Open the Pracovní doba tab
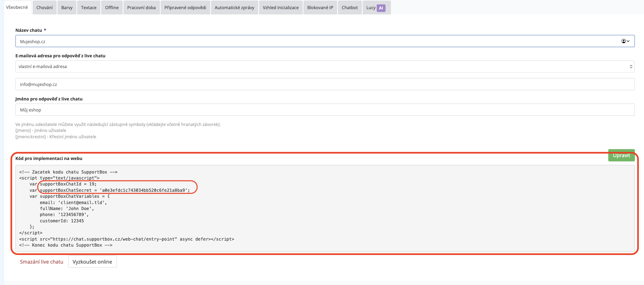Image resolution: width=644 pixels, height=285 pixels. pyautogui.click(x=142, y=8)
